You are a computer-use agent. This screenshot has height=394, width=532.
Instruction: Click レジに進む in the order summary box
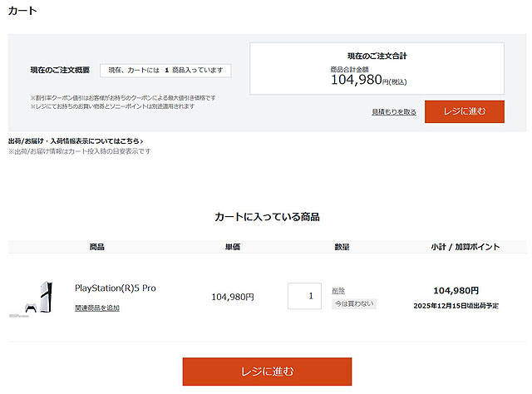coord(464,111)
